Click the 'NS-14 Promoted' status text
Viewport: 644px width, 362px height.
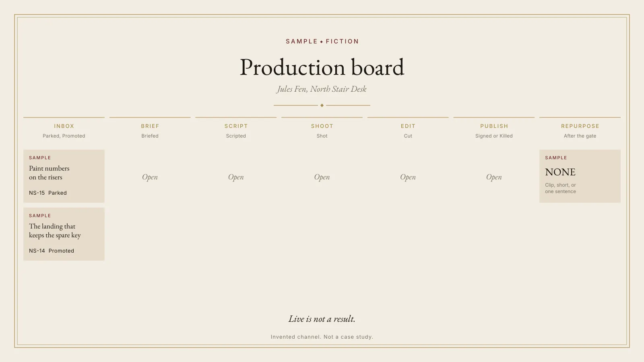point(52,251)
